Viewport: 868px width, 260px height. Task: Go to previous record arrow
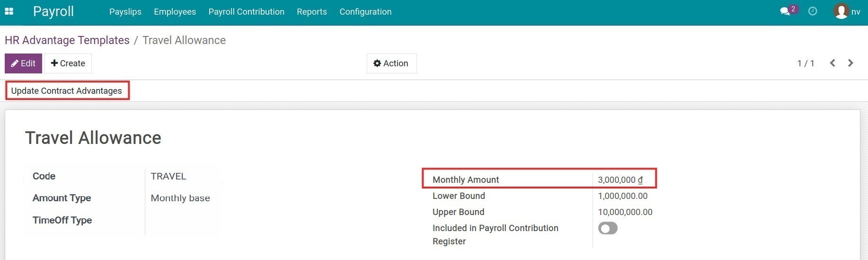(833, 63)
